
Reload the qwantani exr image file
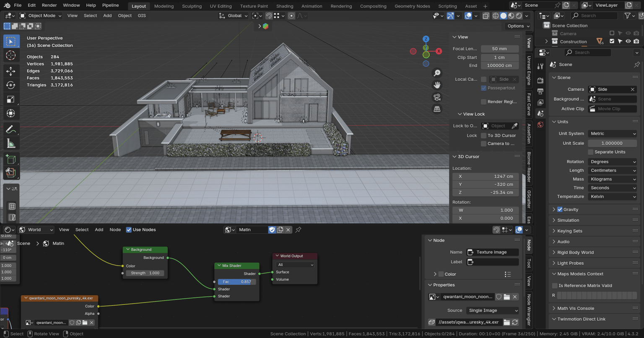(x=515, y=322)
